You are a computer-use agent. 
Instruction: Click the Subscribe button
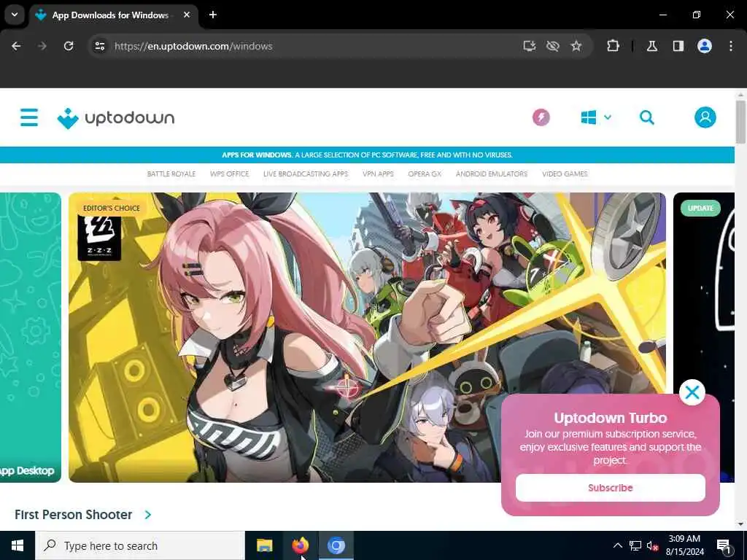tap(611, 488)
